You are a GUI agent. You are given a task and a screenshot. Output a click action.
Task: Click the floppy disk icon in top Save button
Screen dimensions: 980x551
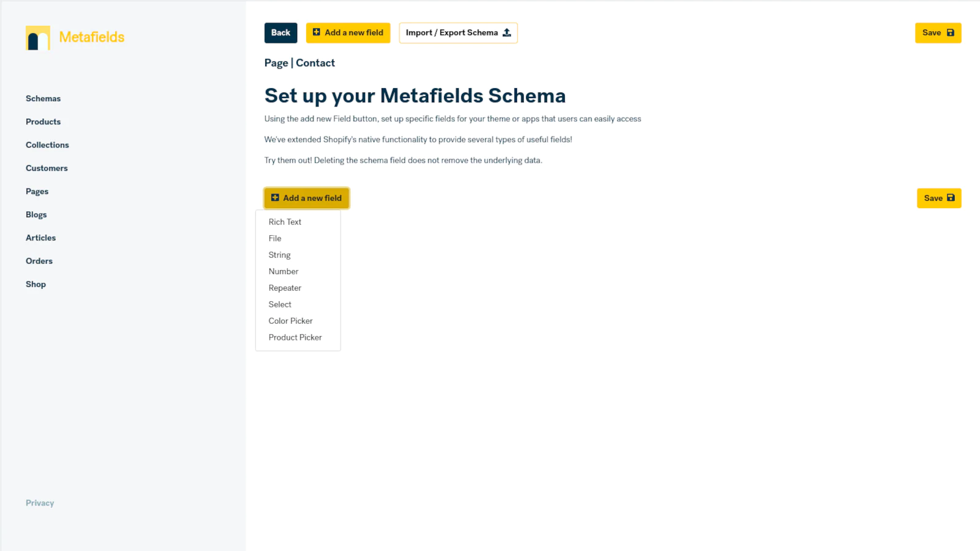[951, 33]
